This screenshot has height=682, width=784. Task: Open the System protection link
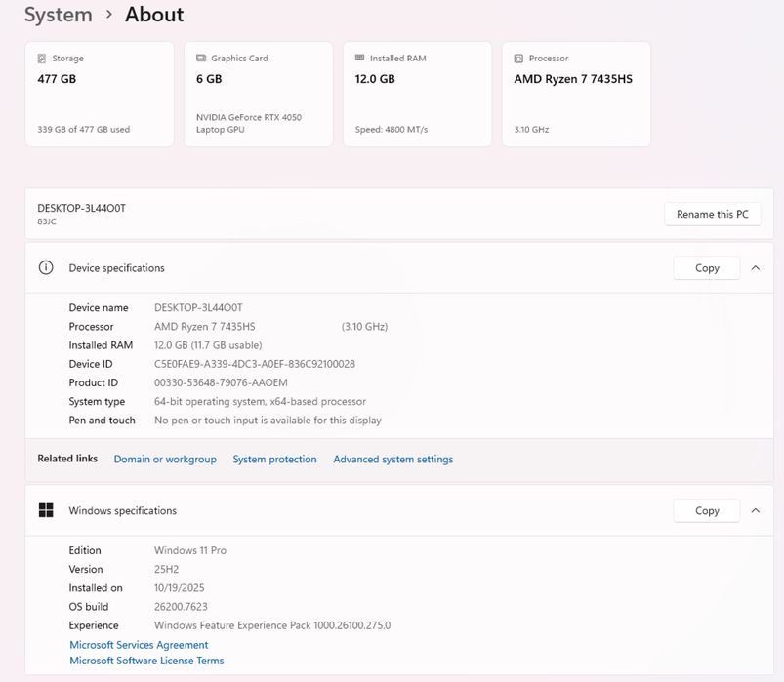click(274, 460)
